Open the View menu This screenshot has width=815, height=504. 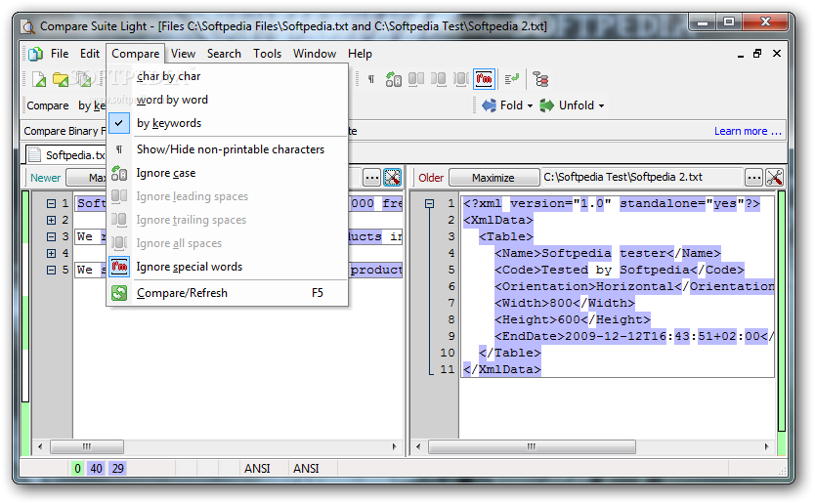[x=183, y=54]
